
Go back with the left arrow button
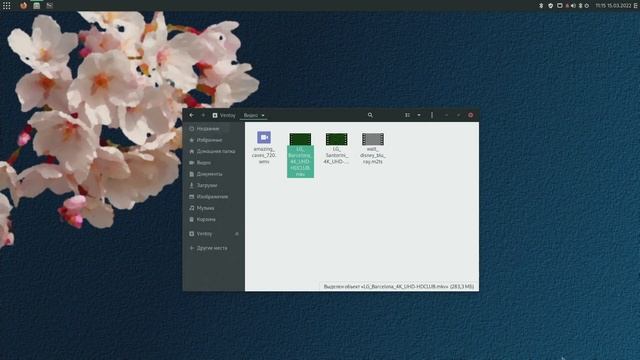point(191,115)
